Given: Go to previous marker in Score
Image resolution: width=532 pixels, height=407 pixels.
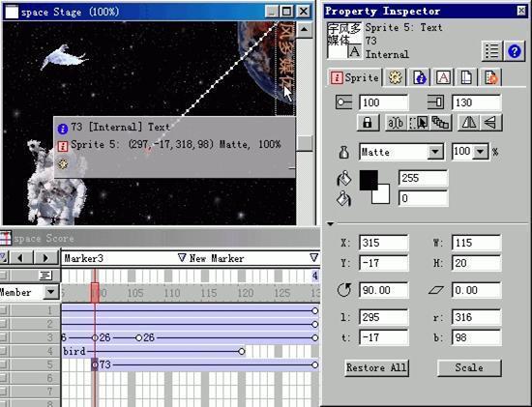Looking at the screenshot, I should click(20, 258).
